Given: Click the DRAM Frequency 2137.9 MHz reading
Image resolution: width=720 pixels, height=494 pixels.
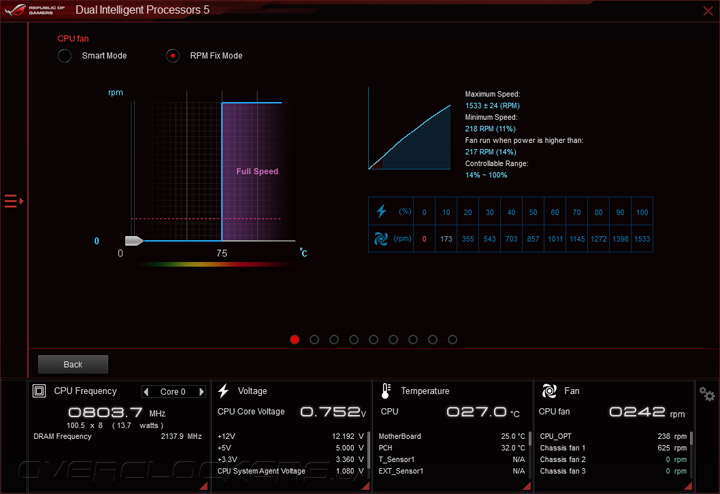Looking at the screenshot, I should [x=118, y=436].
